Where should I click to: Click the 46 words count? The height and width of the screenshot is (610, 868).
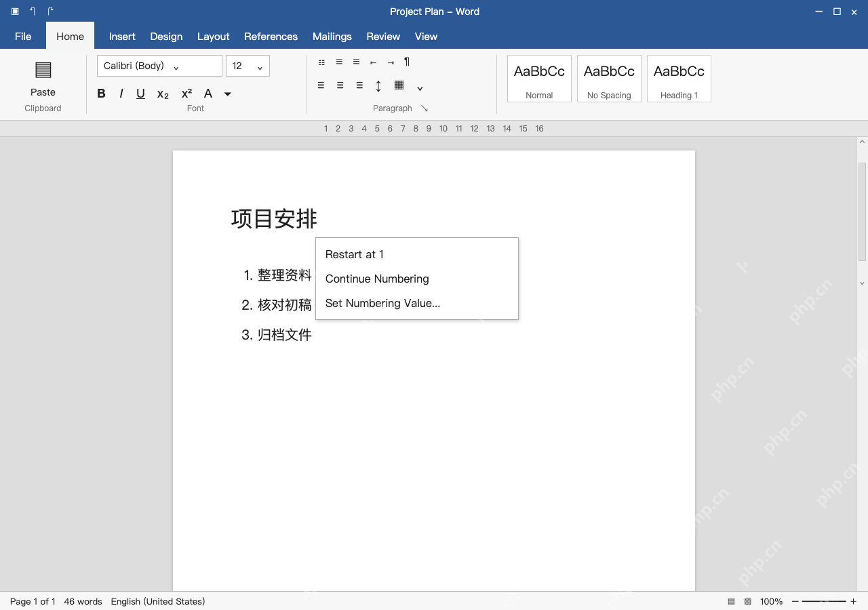[83, 601]
